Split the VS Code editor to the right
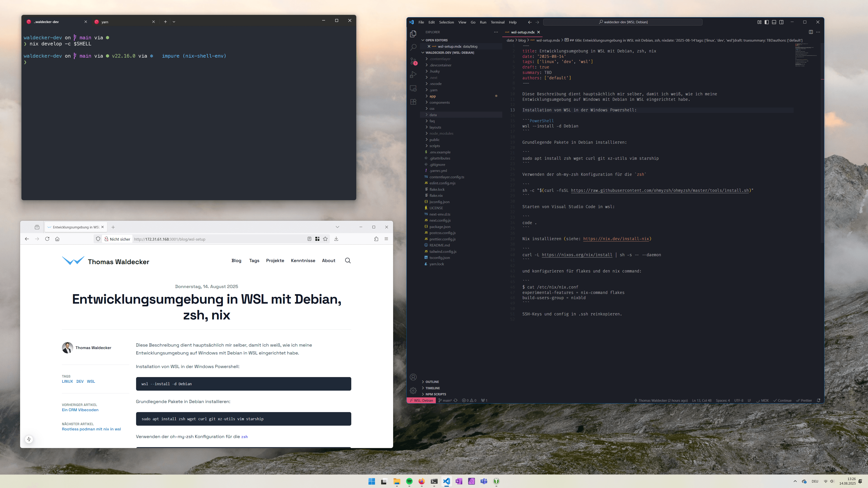The width and height of the screenshot is (868, 488). click(811, 32)
